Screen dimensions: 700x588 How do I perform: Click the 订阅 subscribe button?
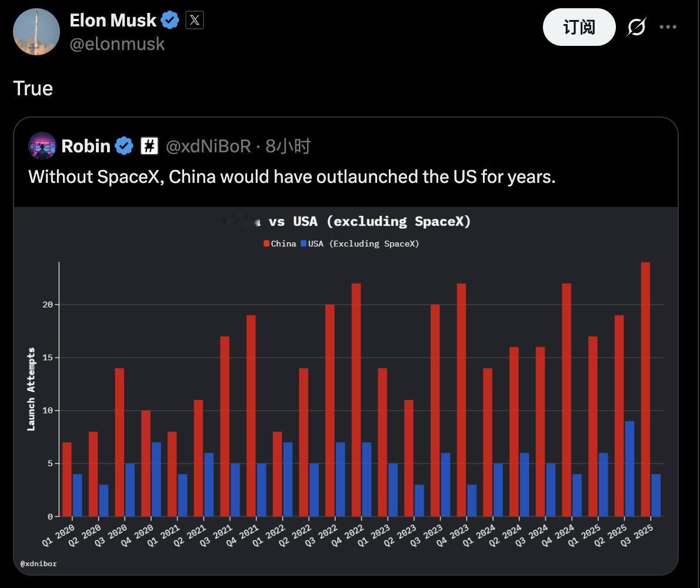[579, 27]
